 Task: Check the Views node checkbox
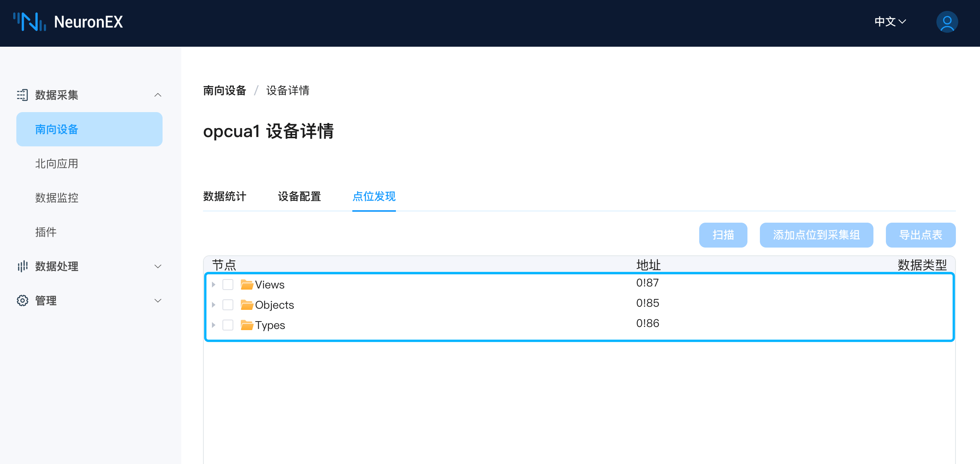tap(228, 284)
